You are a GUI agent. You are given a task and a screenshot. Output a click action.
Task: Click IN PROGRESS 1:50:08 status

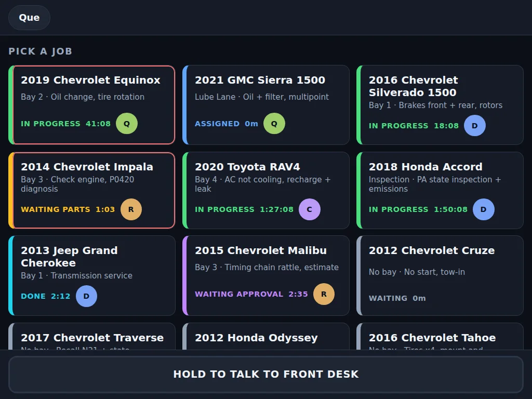(x=418, y=209)
